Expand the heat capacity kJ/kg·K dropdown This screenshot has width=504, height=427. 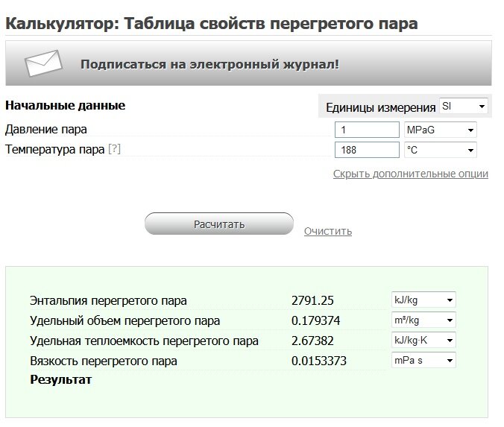pos(423,341)
